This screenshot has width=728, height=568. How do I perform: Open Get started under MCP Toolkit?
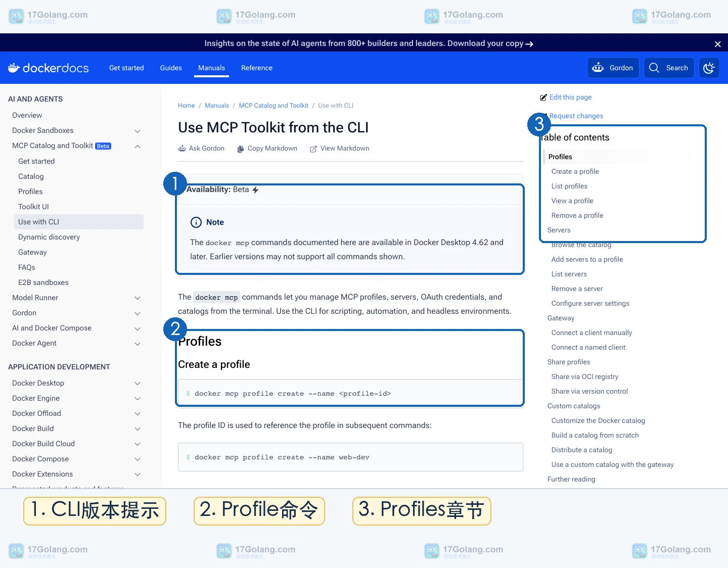[x=36, y=161]
